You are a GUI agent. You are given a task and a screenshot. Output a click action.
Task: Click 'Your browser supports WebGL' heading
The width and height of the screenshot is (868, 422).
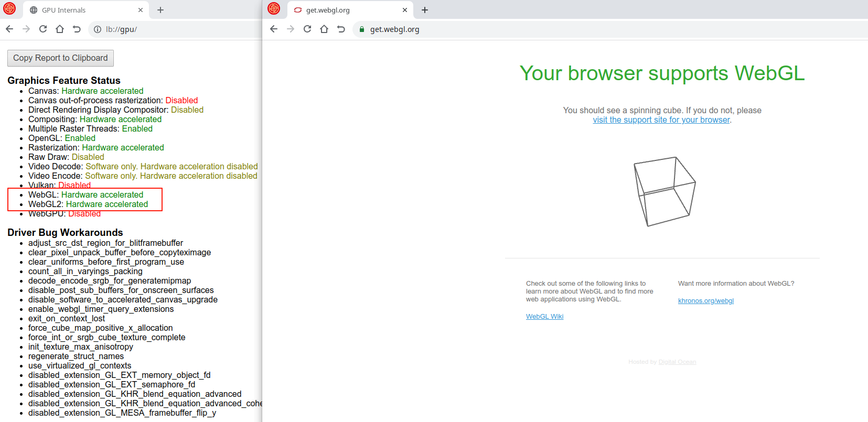coord(662,73)
